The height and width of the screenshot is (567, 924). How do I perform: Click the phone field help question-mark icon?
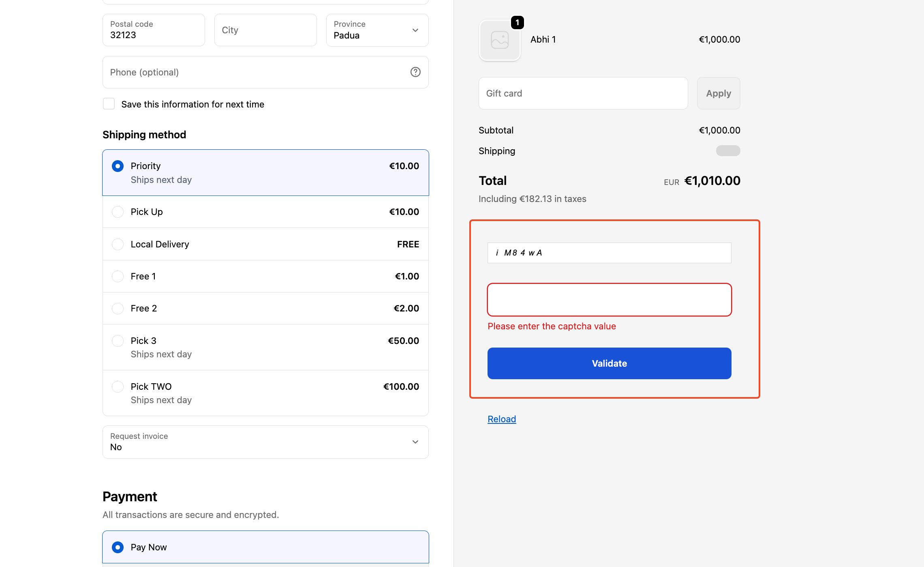coord(415,72)
